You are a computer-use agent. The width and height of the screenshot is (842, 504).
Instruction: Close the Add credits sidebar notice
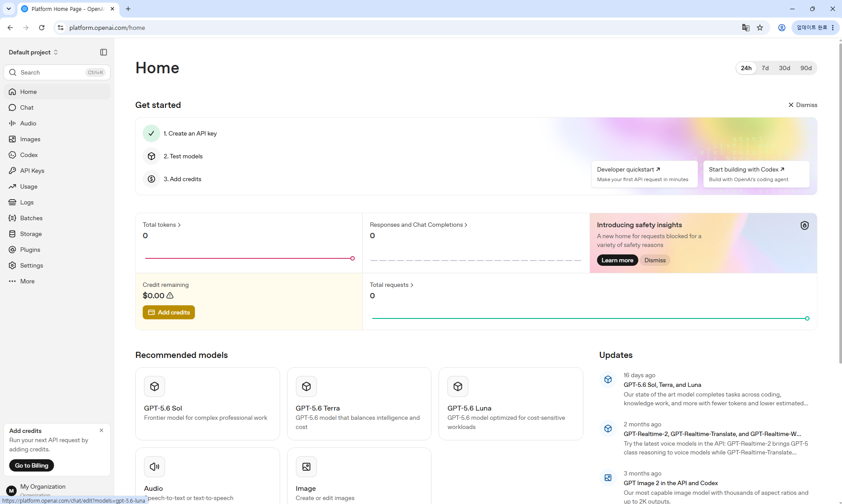(101, 430)
